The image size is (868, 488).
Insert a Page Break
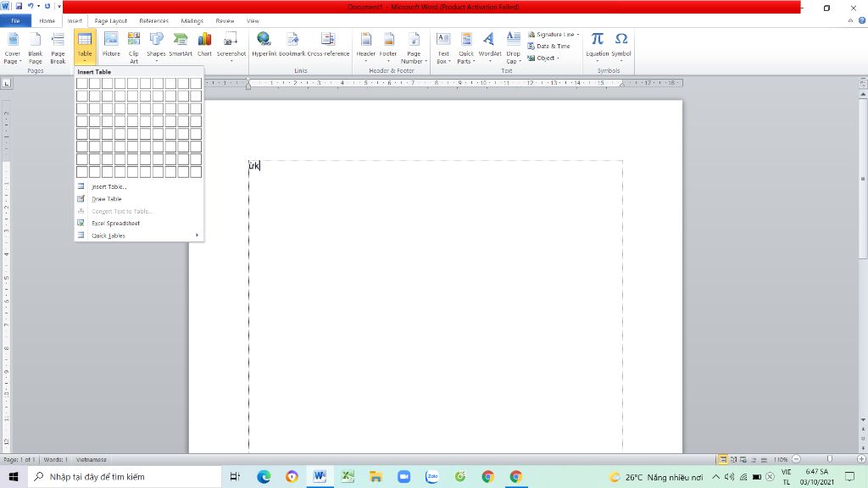pos(58,47)
